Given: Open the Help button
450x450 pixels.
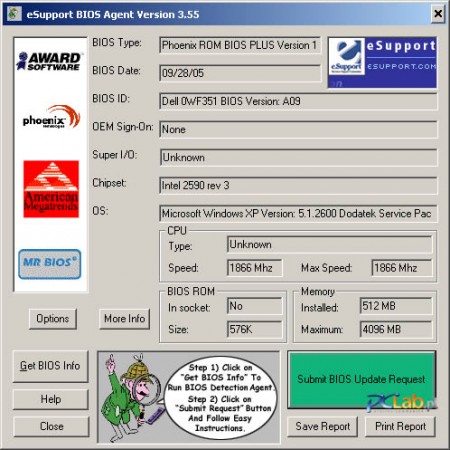Looking at the screenshot, I should click(x=51, y=399).
